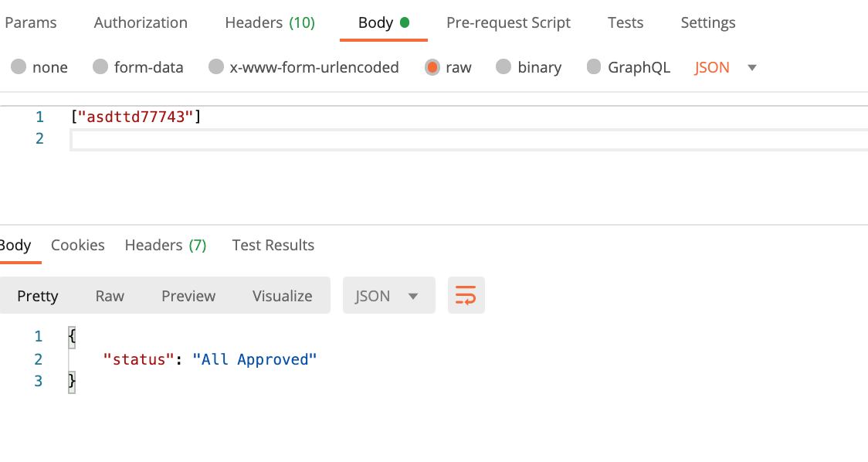Switch response view to Preview
This screenshot has width=868, height=462.
tap(188, 296)
